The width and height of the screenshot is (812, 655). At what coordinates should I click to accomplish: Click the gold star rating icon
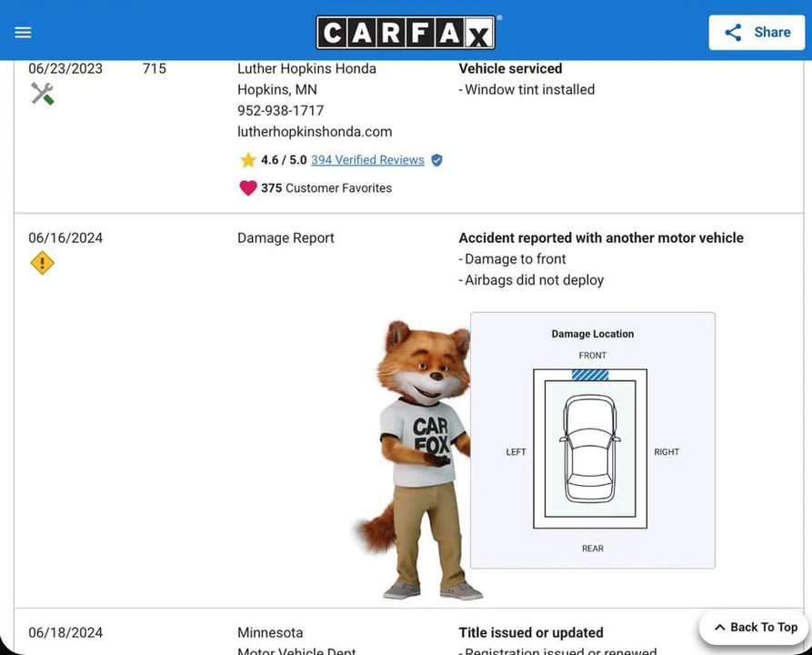(x=248, y=160)
